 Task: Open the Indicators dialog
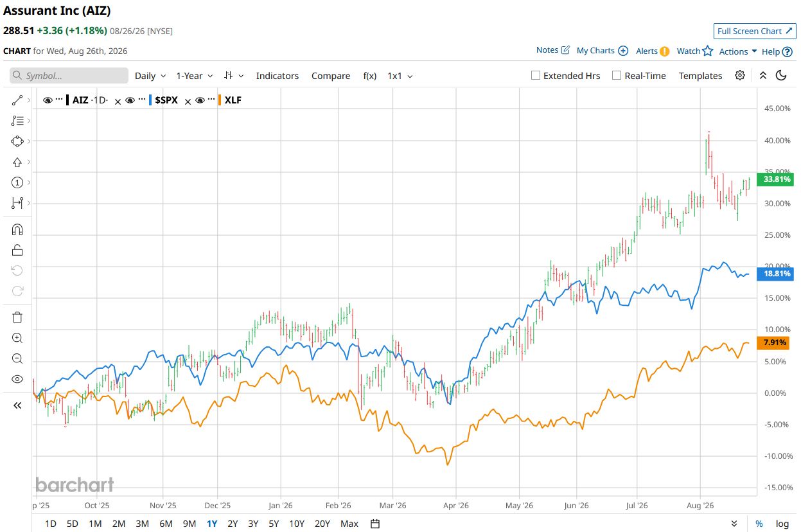click(x=277, y=76)
